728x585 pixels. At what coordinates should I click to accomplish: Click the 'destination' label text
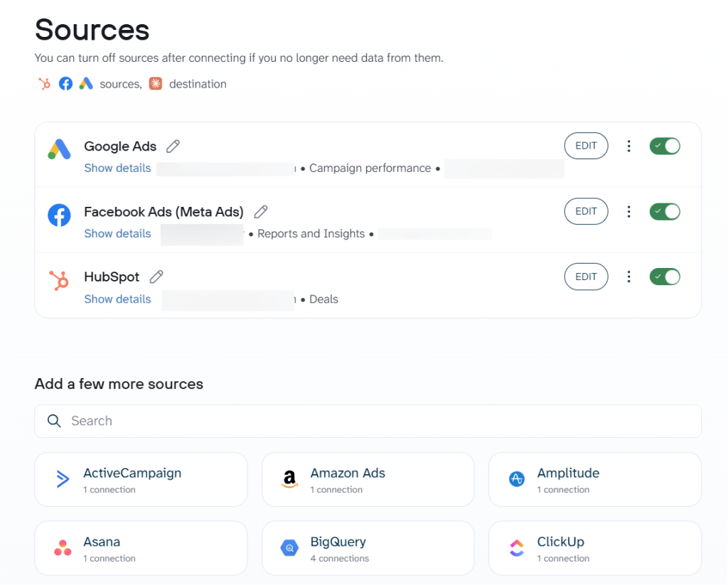pyautogui.click(x=198, y=84)
